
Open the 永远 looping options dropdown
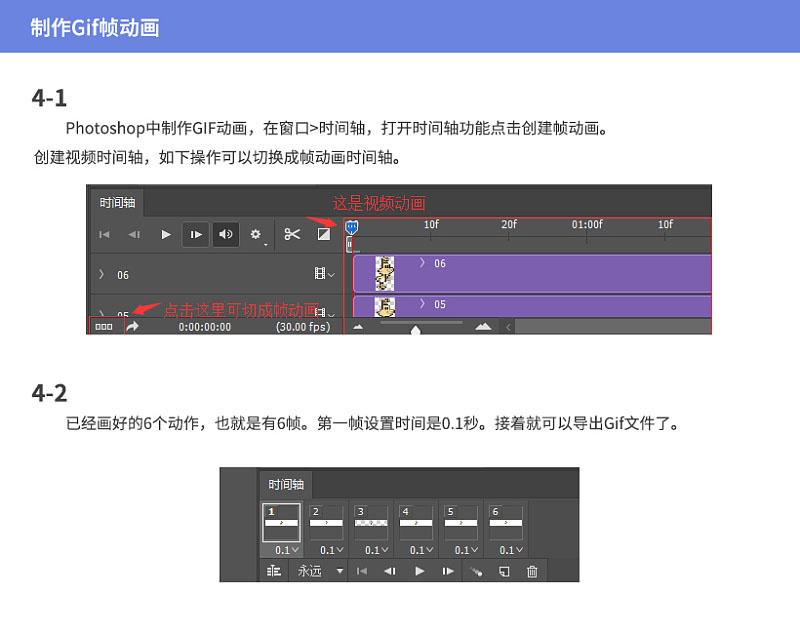320,571
